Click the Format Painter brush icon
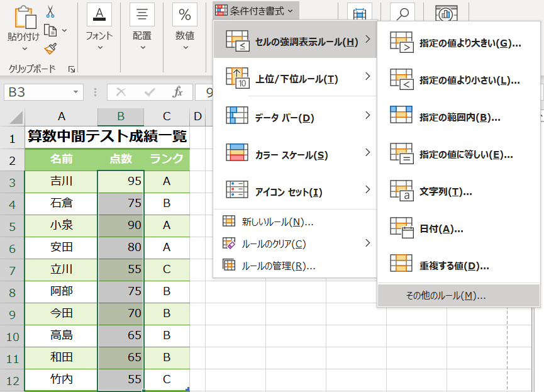The width and height of the screenshot is (544, 392). tap(50, 48)
